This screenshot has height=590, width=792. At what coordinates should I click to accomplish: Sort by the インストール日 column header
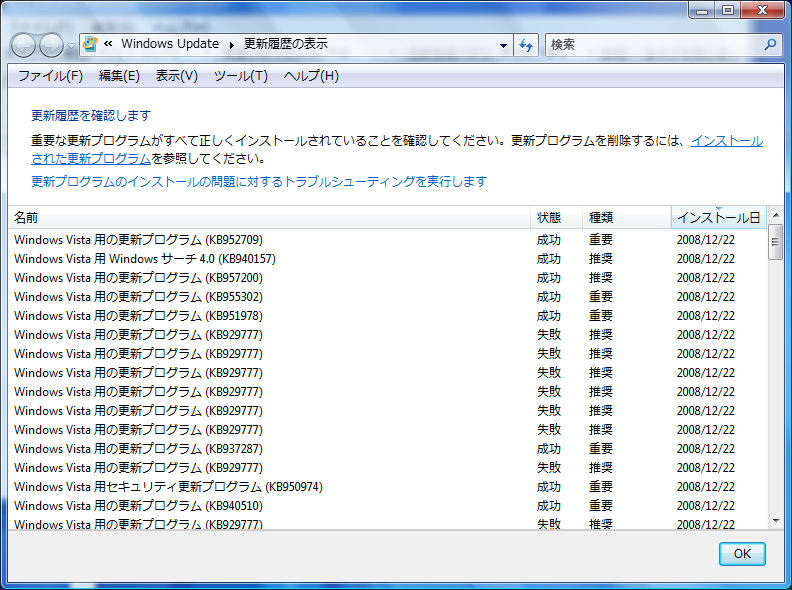719,218
